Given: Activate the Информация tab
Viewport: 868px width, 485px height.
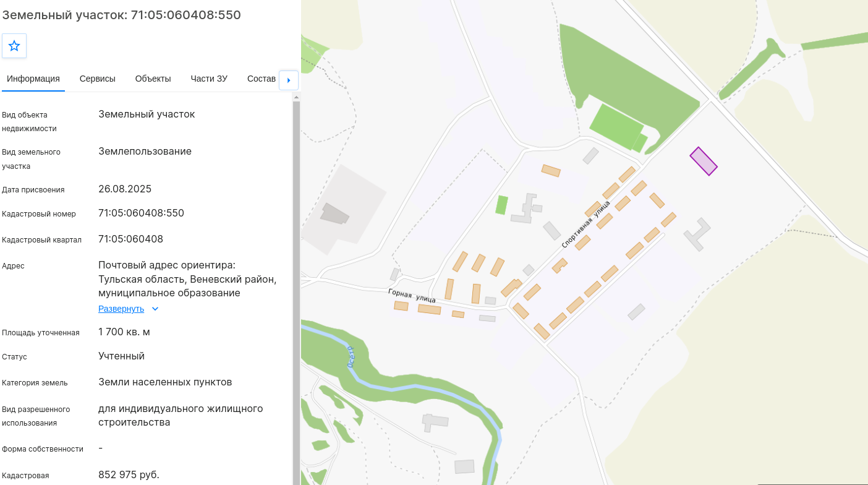Looking at the screenshot, I should (33, 79).
